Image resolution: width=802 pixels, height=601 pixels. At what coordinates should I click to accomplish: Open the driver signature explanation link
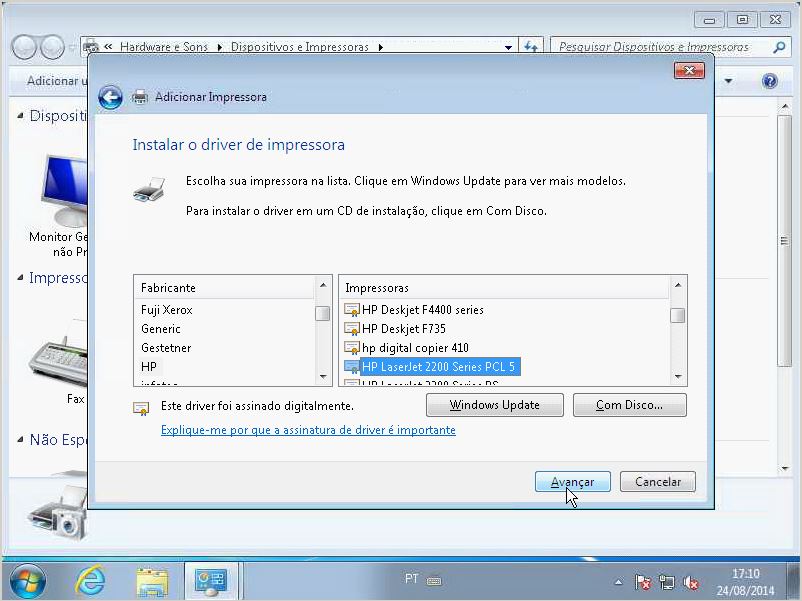click(x=308, y=430)
